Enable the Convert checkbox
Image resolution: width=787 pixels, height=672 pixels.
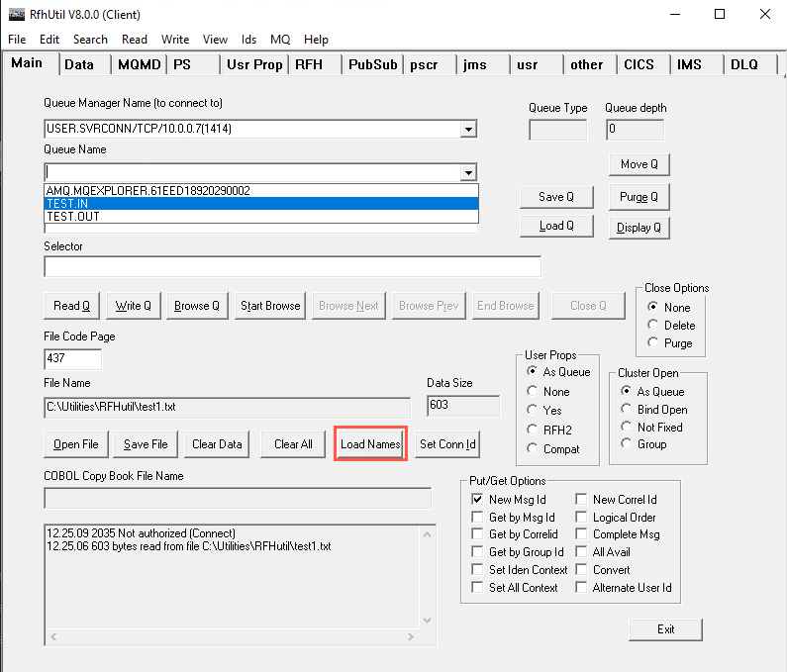[x=581, y=570]
